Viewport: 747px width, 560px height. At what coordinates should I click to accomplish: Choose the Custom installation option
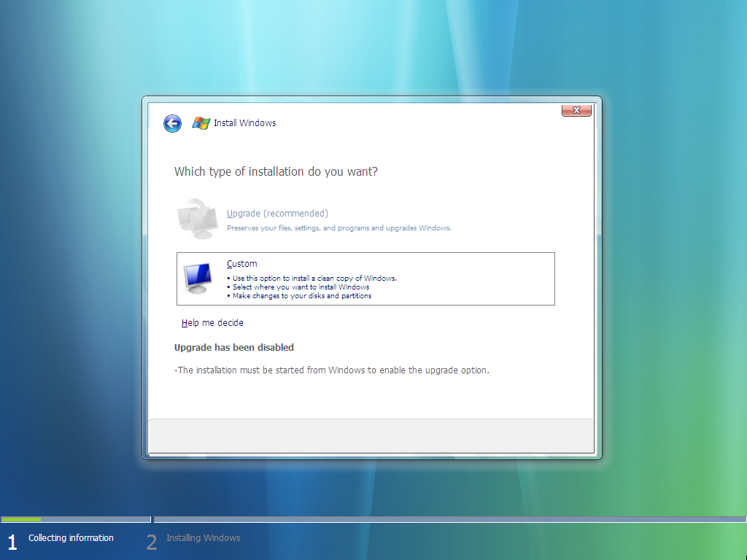click(x=365, y=279)
